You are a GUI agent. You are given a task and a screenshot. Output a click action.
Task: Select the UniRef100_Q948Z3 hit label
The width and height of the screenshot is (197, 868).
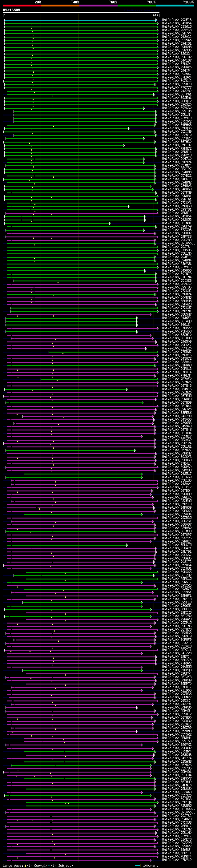click(177, 819)
